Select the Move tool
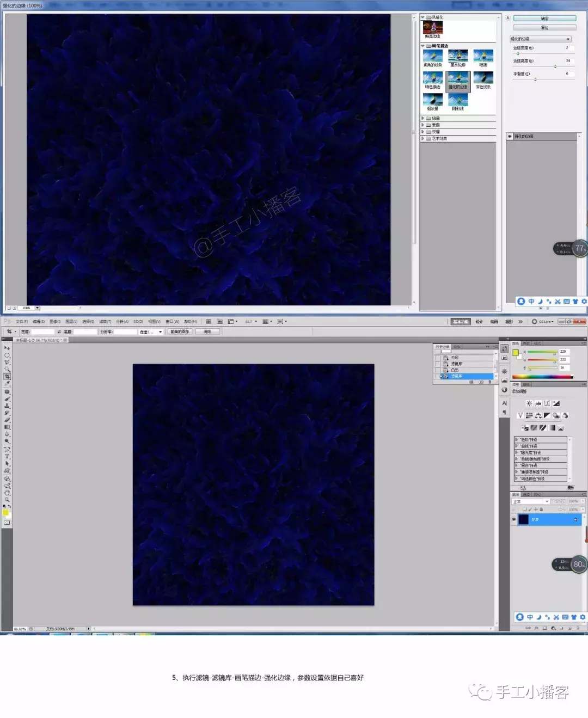The height and width of the screenshot is (718, 588). (7, 348)
